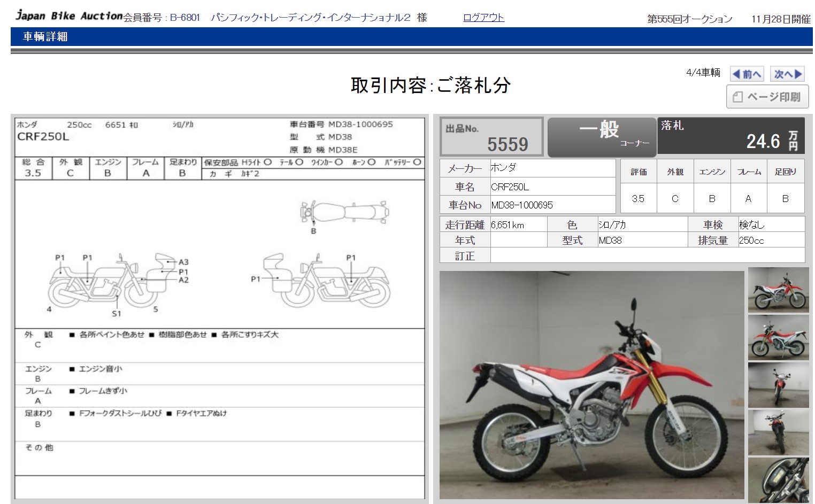
Task: Click the カギ2 key count entry
Action: pyautogui.click(x=234, y=174)
